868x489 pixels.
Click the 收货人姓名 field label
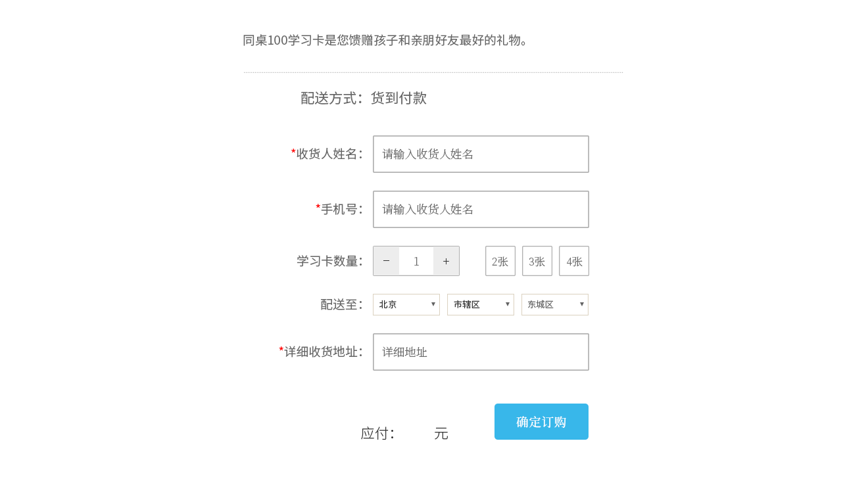(329, 154)
